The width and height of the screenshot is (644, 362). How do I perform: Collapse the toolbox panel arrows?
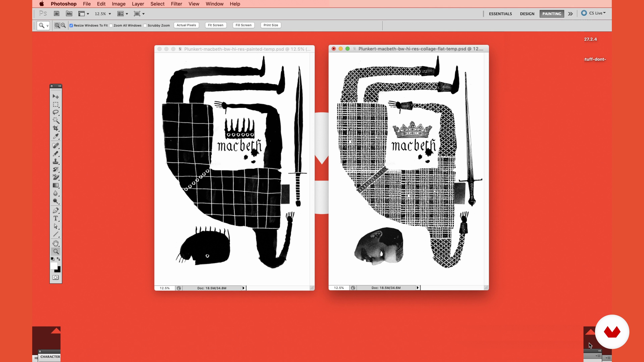click(60, 86)
